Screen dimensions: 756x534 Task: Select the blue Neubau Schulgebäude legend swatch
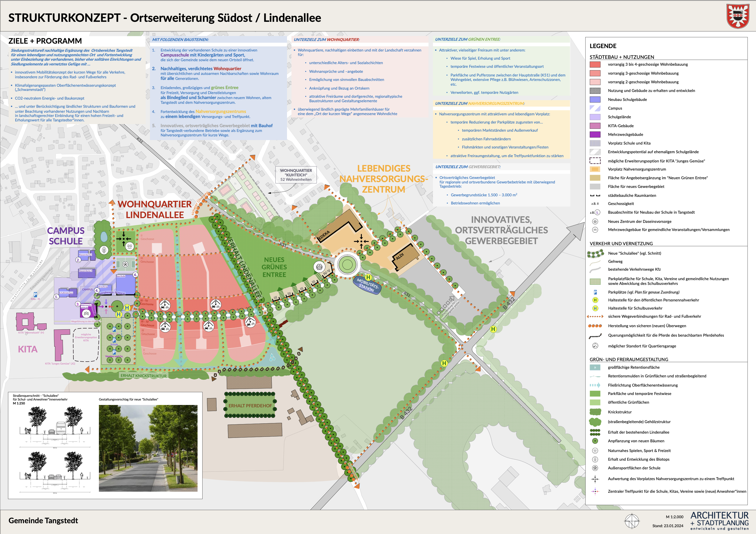[x=595, y=99]
